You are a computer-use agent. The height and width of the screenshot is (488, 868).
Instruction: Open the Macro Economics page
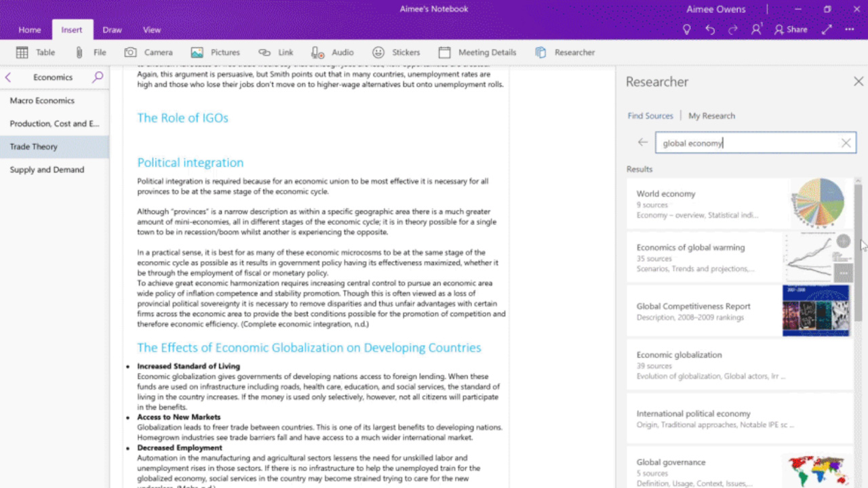(54, 100)
